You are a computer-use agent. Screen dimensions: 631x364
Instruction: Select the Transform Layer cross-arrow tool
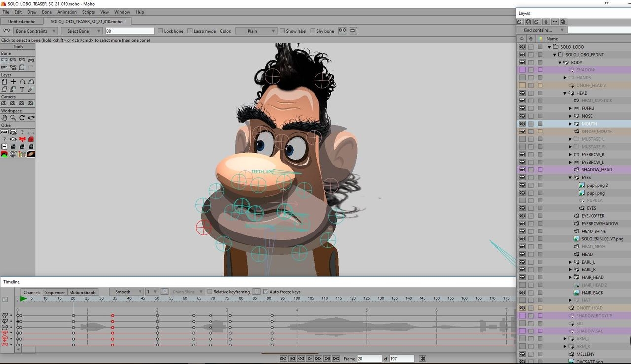click(13, 82)
